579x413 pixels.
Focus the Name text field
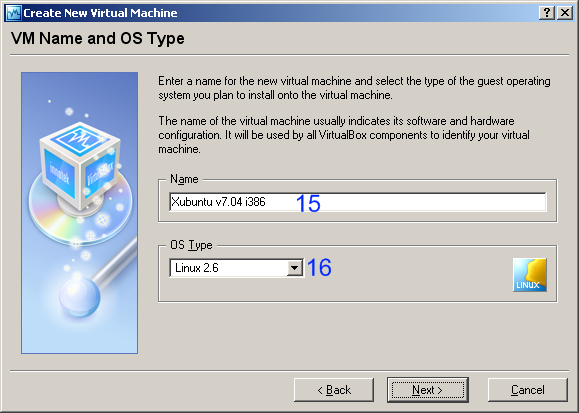(x=357, y=202)
